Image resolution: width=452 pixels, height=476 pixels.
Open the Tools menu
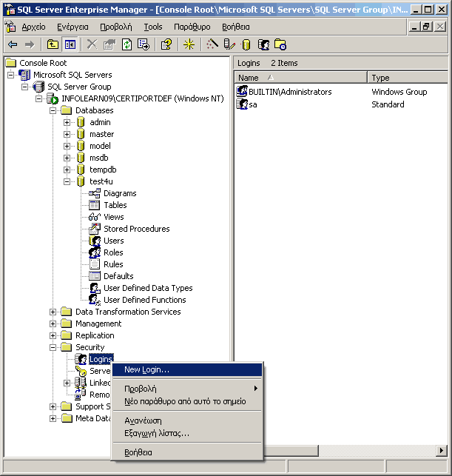[x=153, y=27]
